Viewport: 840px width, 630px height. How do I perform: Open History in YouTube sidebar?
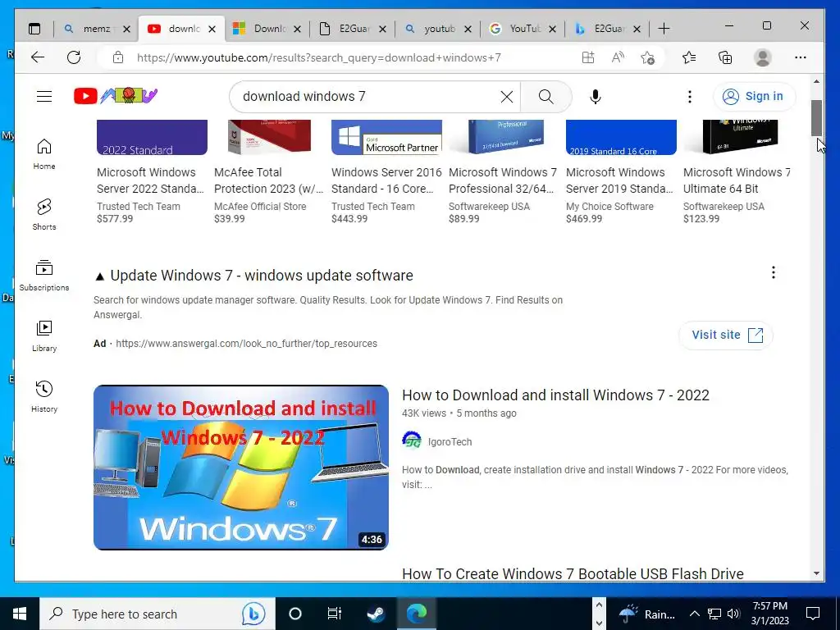[44, 396]
